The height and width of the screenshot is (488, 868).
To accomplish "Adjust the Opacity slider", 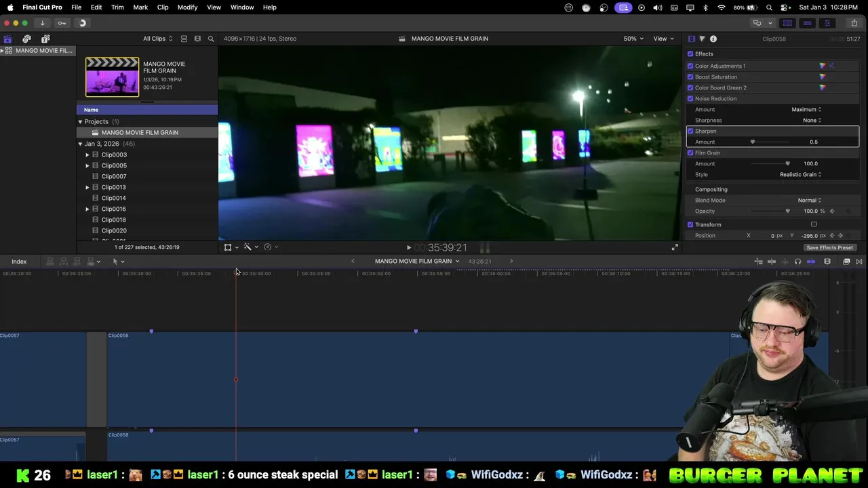I will 787,211.
